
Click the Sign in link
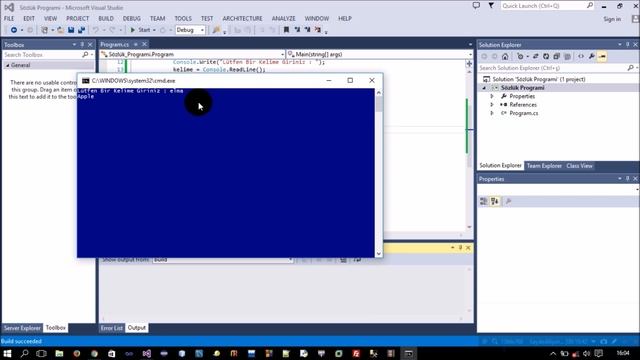(612, 19)
